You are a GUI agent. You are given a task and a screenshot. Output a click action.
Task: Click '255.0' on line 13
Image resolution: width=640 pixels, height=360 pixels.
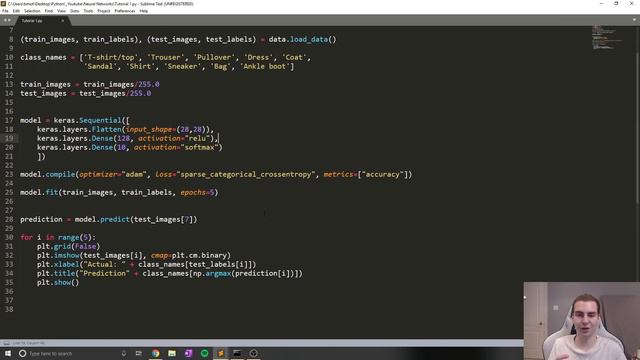click(149, 84)
